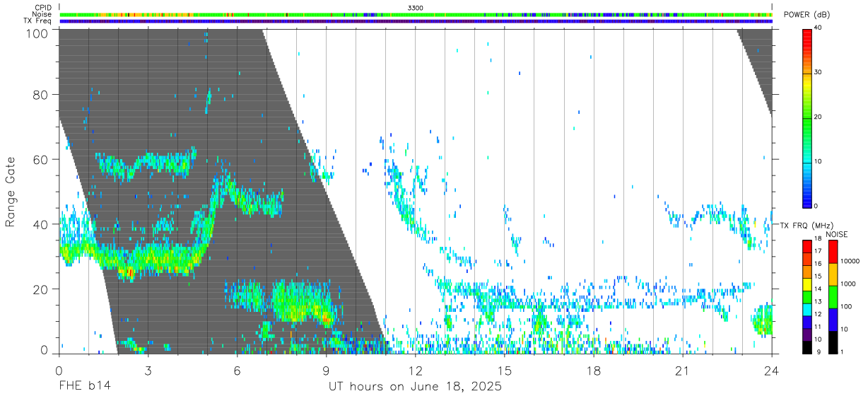This screenshot has width=868, height=401.
Task: Click the CPID label
Action: [x=43, y=8]
